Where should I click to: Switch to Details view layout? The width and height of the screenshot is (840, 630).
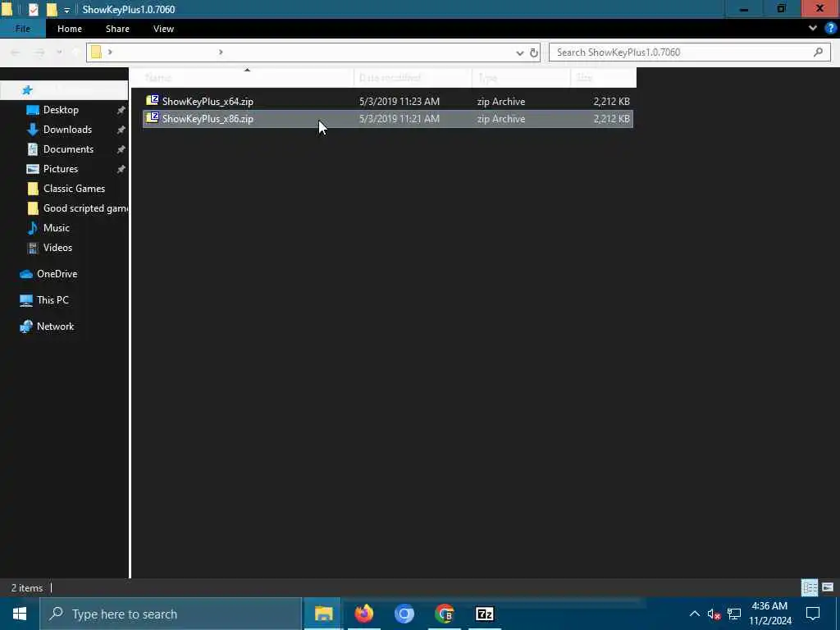click(810, 587)
